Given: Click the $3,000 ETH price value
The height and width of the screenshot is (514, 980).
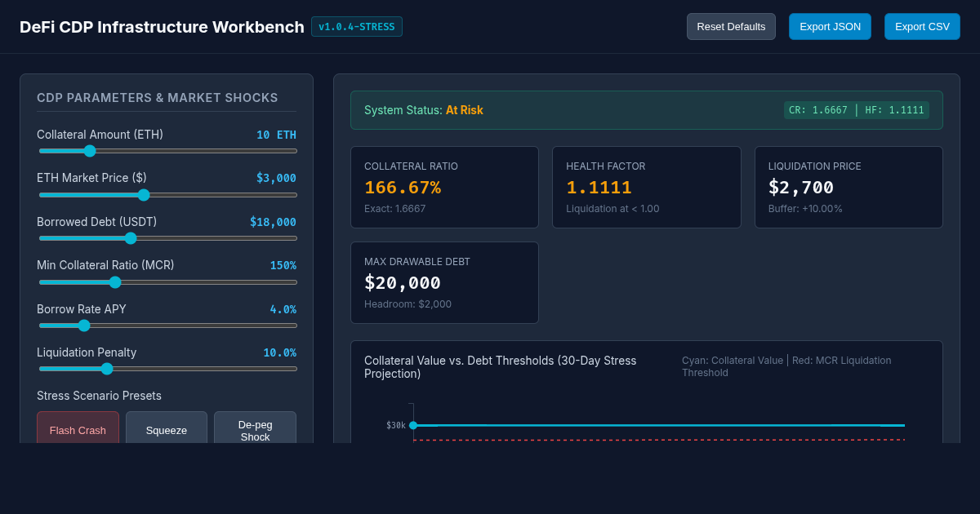Looking at the screenshot, I should click(x=276, y=178).
